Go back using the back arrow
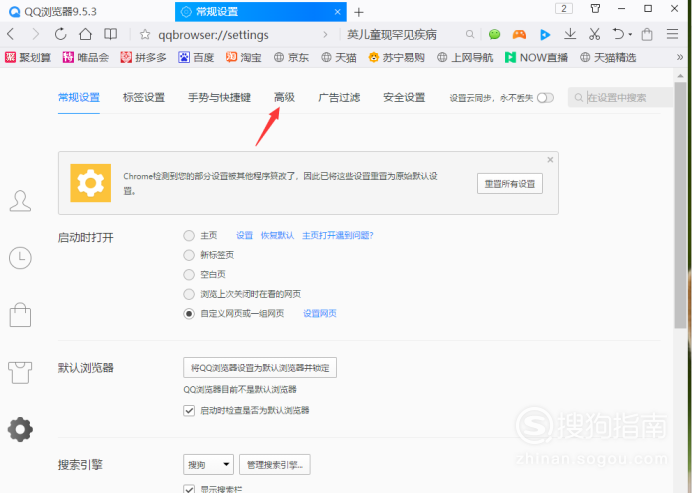Image resolution: width=692 pixels, height=493 pixels. click(11, 34)
